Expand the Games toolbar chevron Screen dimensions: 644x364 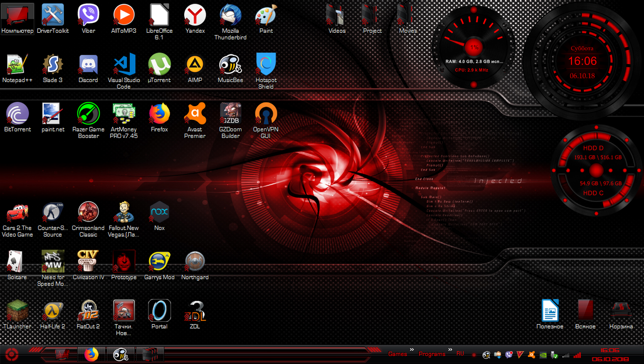tap(412, 349)
